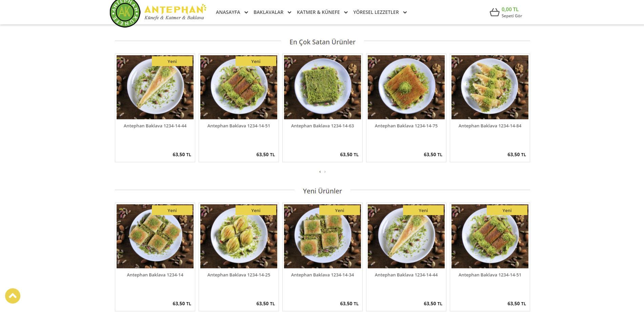Expand the Katmer & Künefe dropdown arrow
Viewport: 644px width, 312px height.
click(346, 13)
